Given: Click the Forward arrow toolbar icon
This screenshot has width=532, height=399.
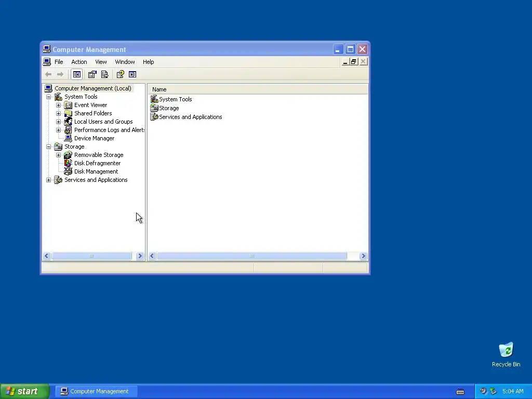Looking at the screenshot, I should coord(60,74).
